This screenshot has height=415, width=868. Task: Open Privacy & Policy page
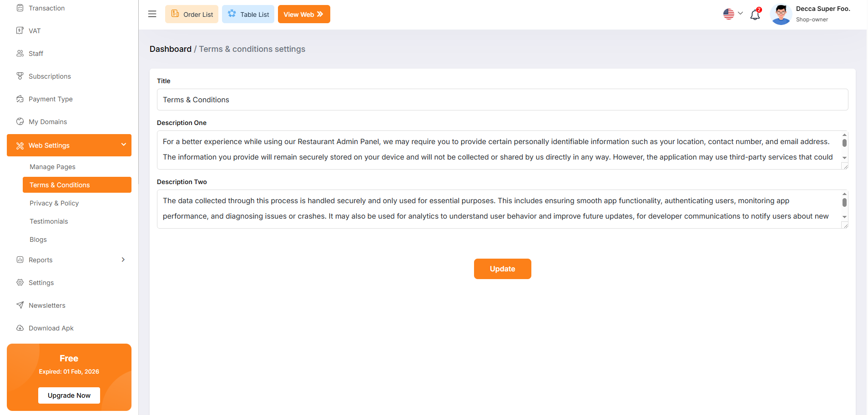coord(54,203)
